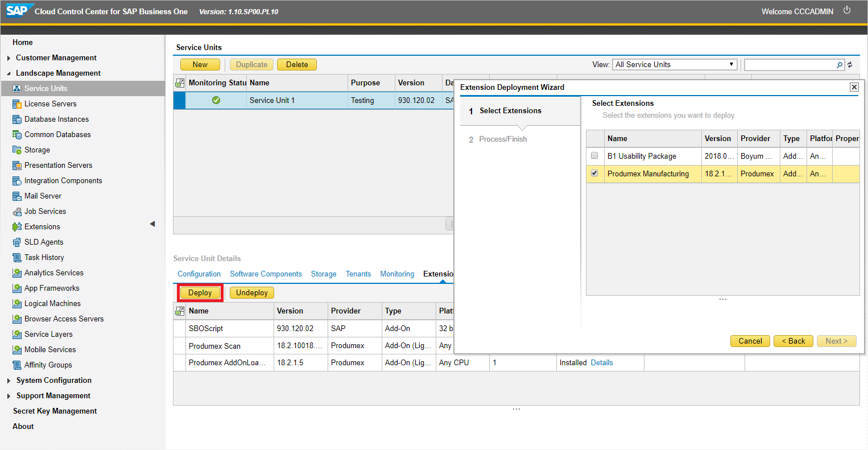Open the Tenants tab
868x450 pixels.
358,274
